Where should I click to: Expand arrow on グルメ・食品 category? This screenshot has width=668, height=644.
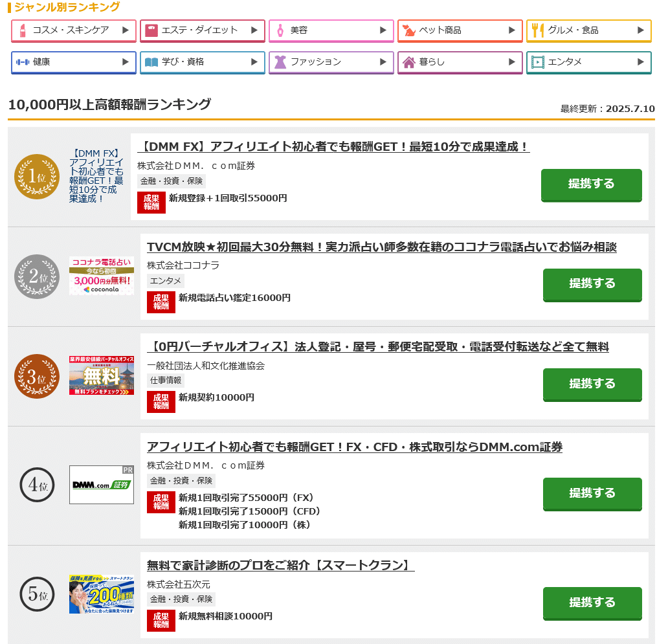(x=641, y=30)
